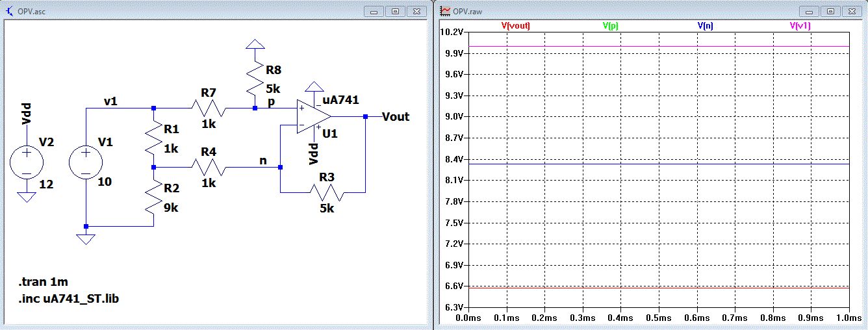
Task: Click the 8.4V y-axis label
Action: tap(454, 159)
